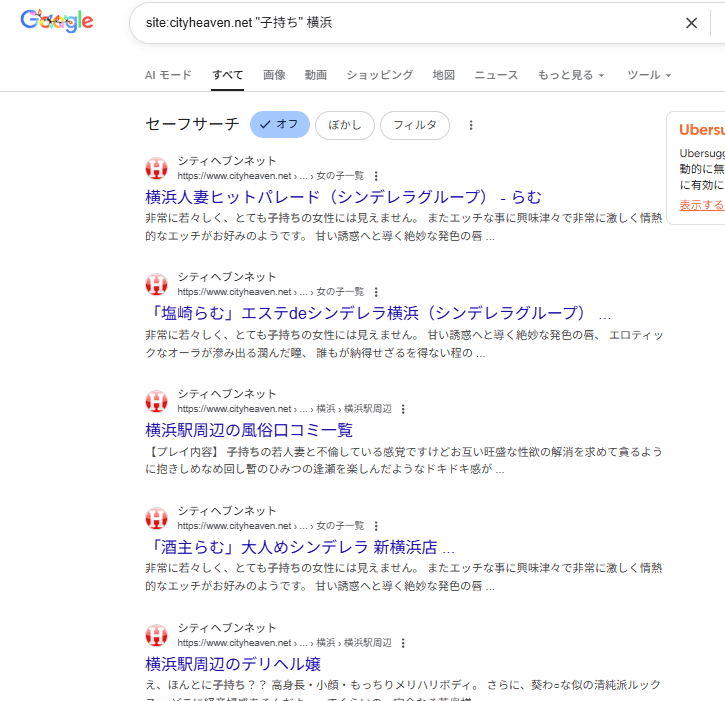Viewport: 725px width, 701px height.
Task: Switch to the ニュース tab
Action: [496, 75]
